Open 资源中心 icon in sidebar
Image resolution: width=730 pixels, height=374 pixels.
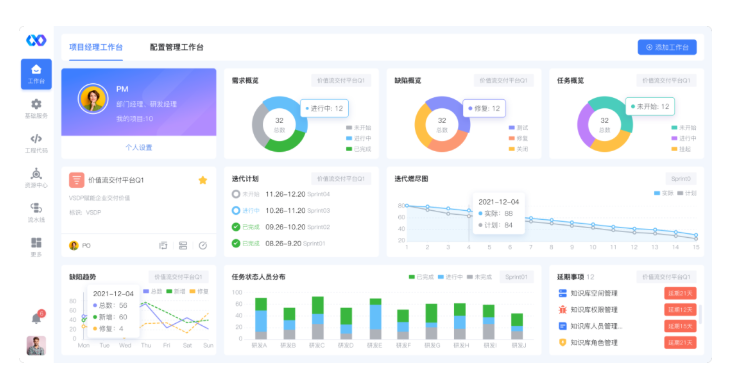(36, 178)
